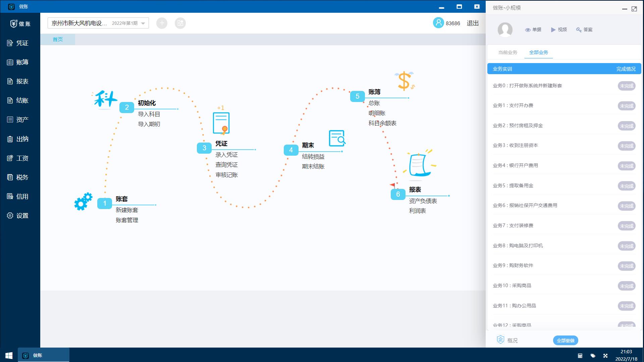Open the 信用 sidebar menu
The image size is (644, 362).
tap(18, 196)
